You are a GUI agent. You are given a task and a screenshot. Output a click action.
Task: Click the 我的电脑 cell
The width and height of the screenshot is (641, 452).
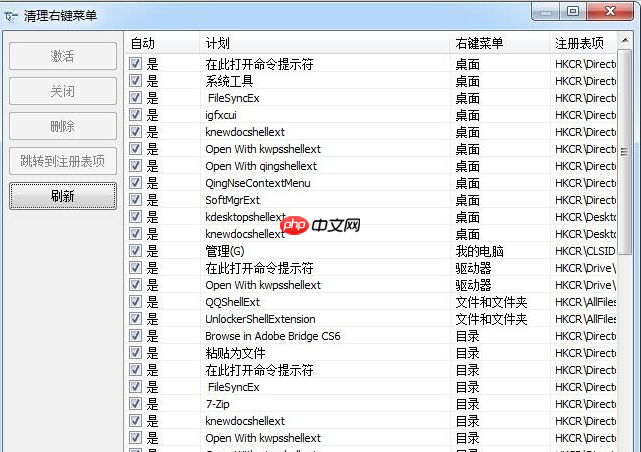click(479, 251)
